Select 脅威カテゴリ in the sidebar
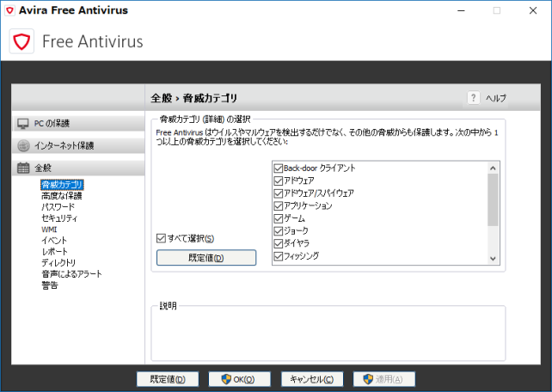552x392 pixels. pyautogui.click(x=62, y=184)
